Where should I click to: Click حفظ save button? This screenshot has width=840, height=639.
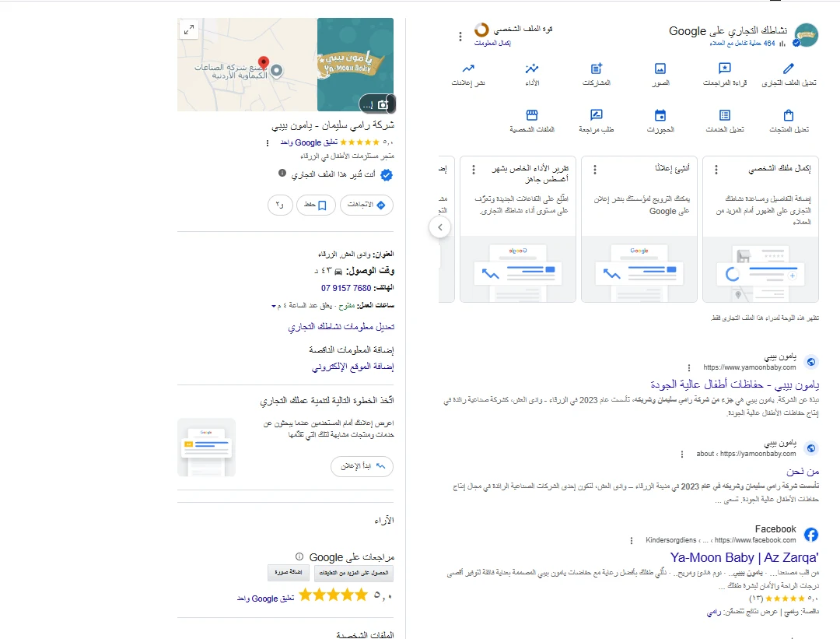[316, 205]
